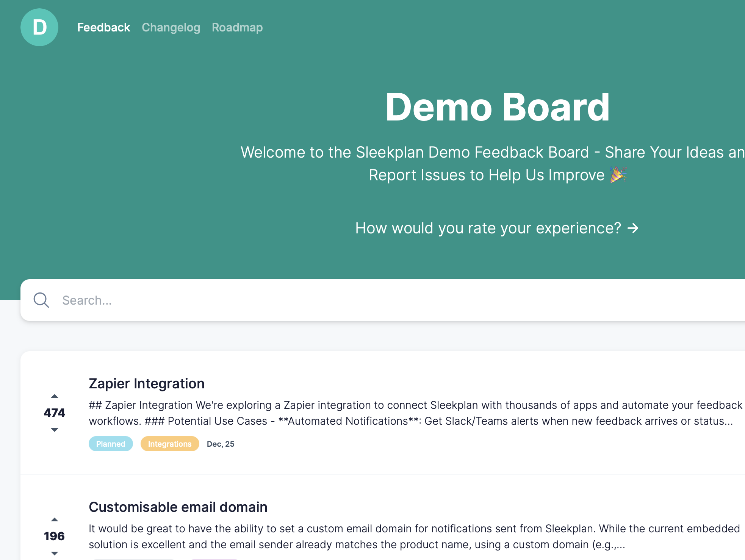This screenshot has width=745, height=560.
Task: Open the Zapier Integration post title
Action: (147, 383)
